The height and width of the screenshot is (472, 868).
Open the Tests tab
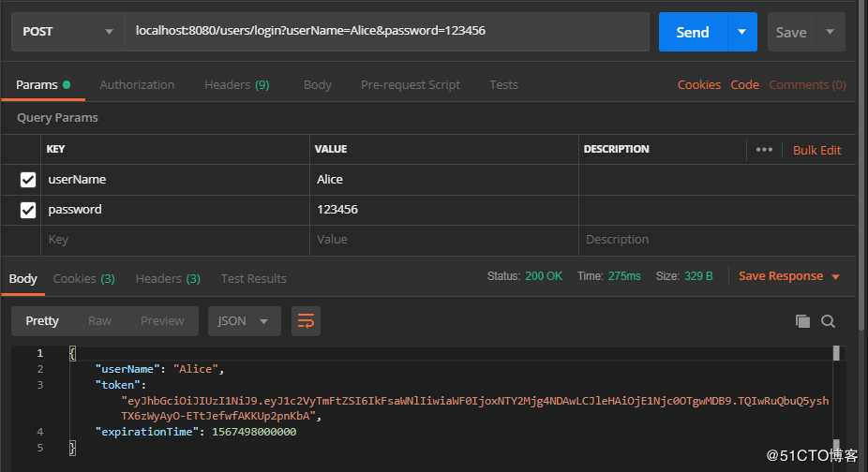(503, 84)
